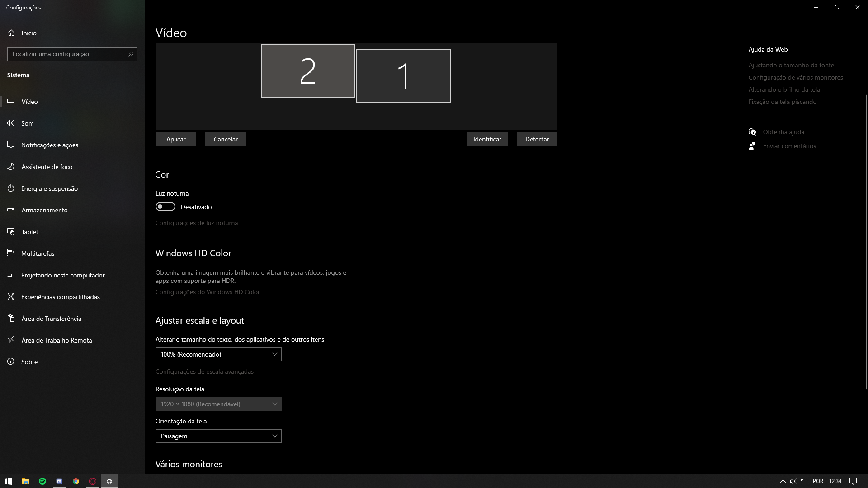
Task: Toggle the Luz noturna switch
Action: pyautogui.click(x=165, y=207)
